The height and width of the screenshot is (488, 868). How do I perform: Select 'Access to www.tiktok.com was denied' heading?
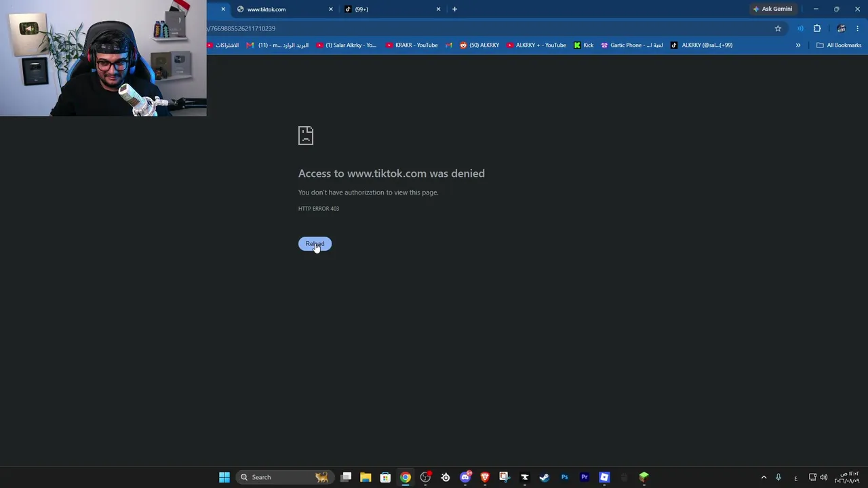point(391,174)
